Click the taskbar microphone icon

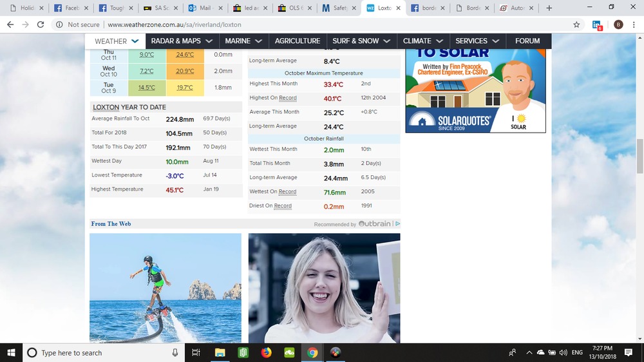pyautogui.click(x=175, y=352)
